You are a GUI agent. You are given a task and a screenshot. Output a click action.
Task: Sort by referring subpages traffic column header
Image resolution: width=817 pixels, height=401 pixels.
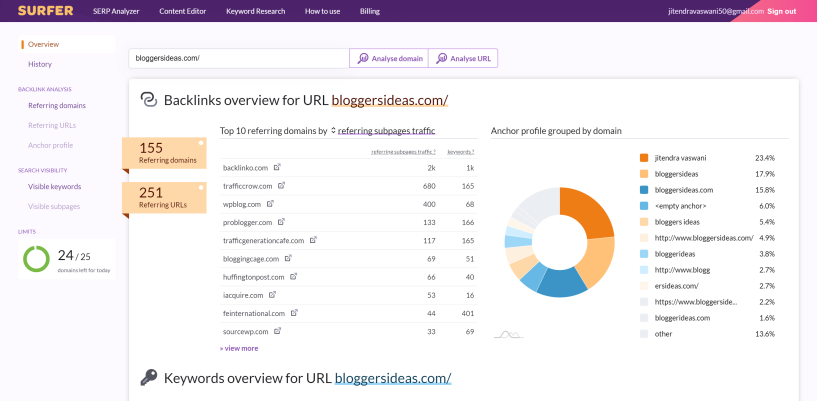point(404,152)
